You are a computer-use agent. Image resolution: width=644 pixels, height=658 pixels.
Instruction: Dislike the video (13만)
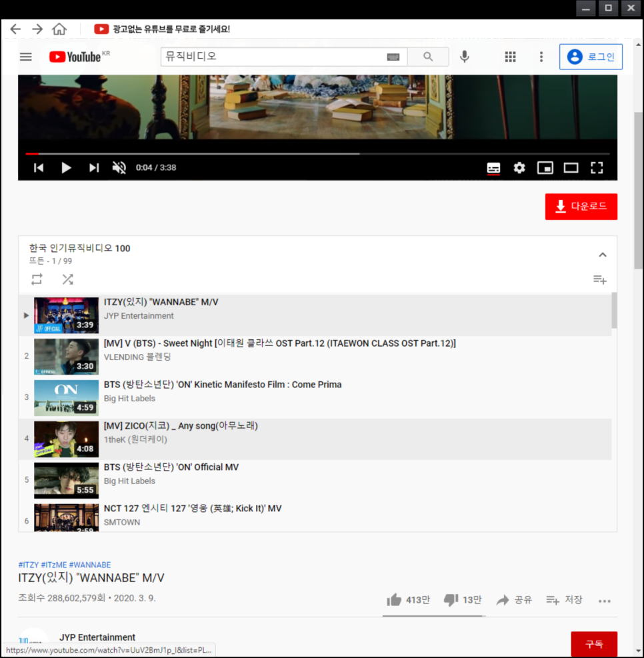point(463,600)
